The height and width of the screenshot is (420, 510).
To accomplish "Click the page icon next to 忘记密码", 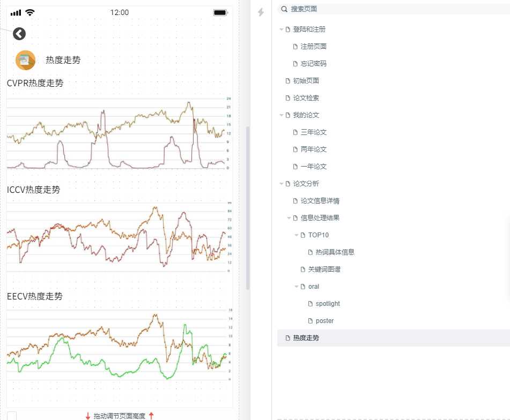I will coord(295,64).
